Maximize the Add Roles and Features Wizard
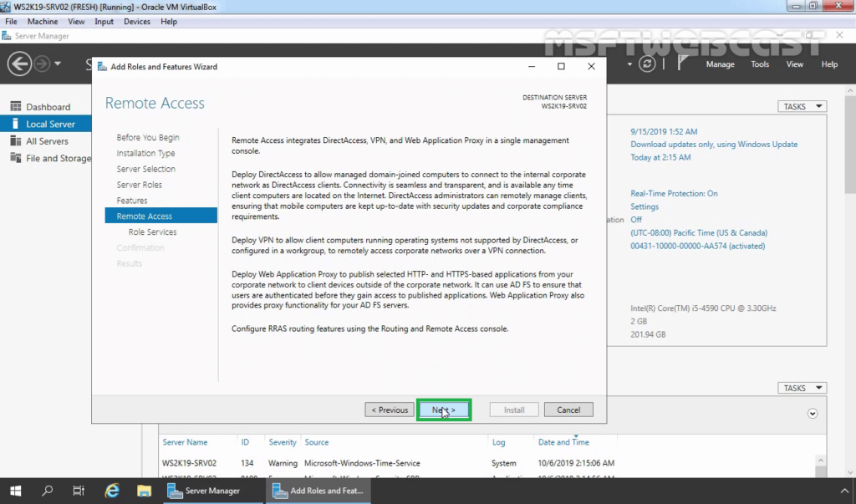Image resolution: width=856 pixels, height=504 pixels. 561,67
